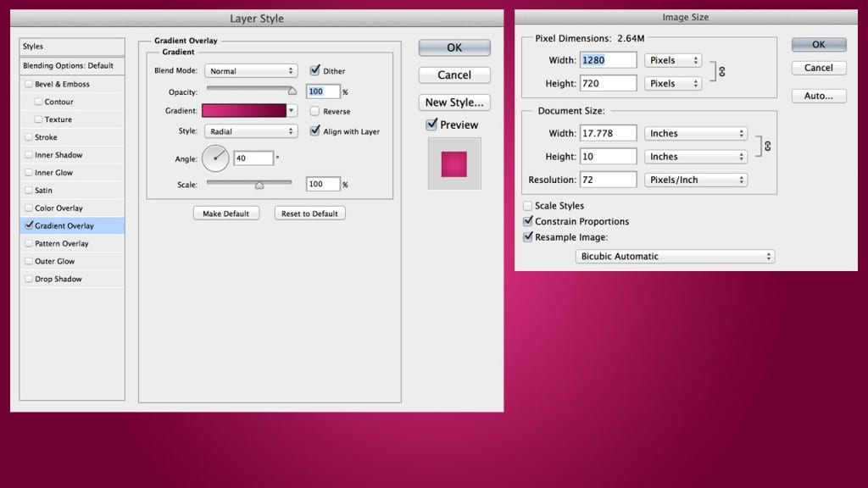868x488 pixels.
Task: Click the document size chain link icon
Action: click(767, 145)
